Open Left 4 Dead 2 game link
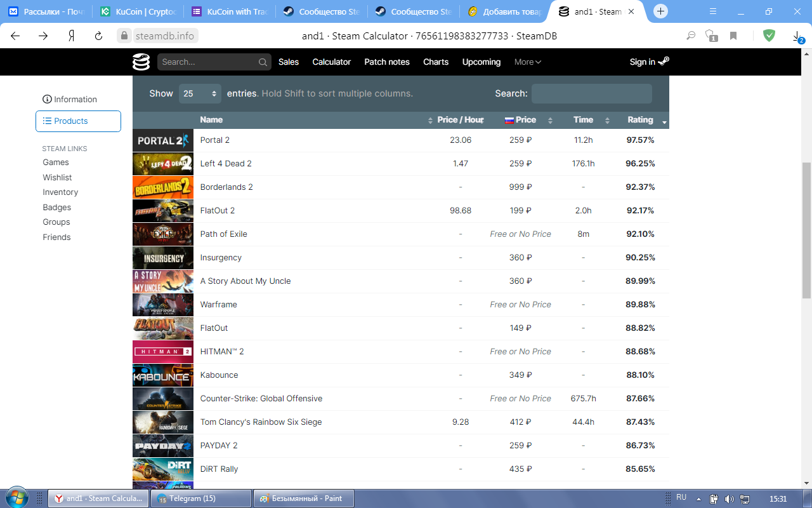812x508 pixels. (226, 164)
